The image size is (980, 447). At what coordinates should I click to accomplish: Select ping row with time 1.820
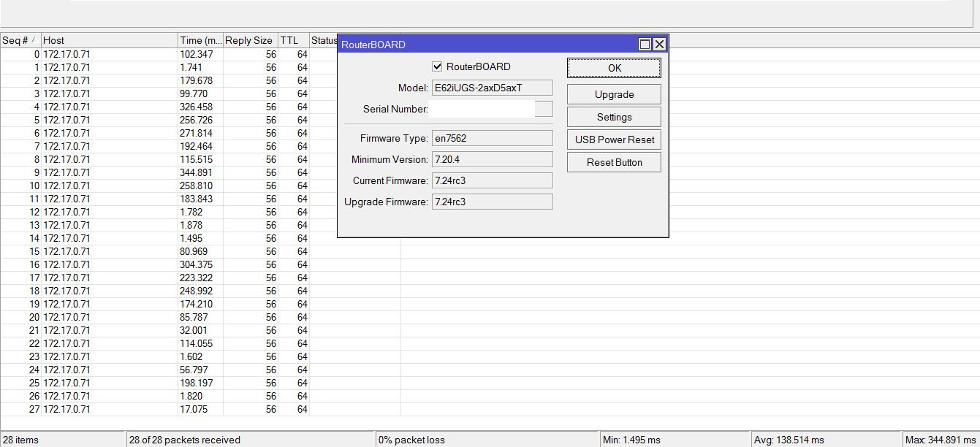click(x=200, y=396)
